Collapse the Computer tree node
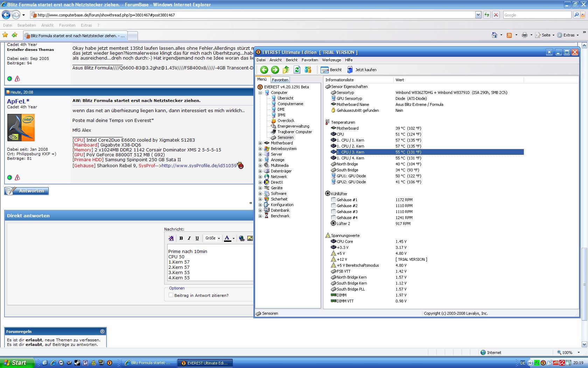 pyautogui.click(x=260, y=93)
